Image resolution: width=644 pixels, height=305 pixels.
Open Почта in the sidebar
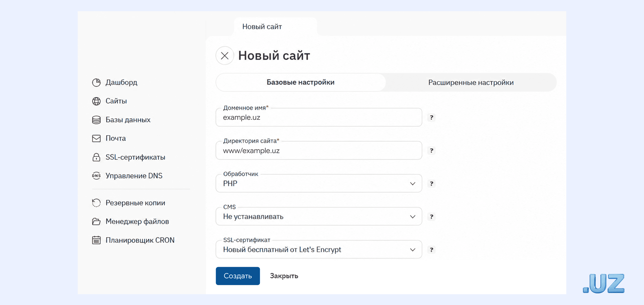[115, 138]
